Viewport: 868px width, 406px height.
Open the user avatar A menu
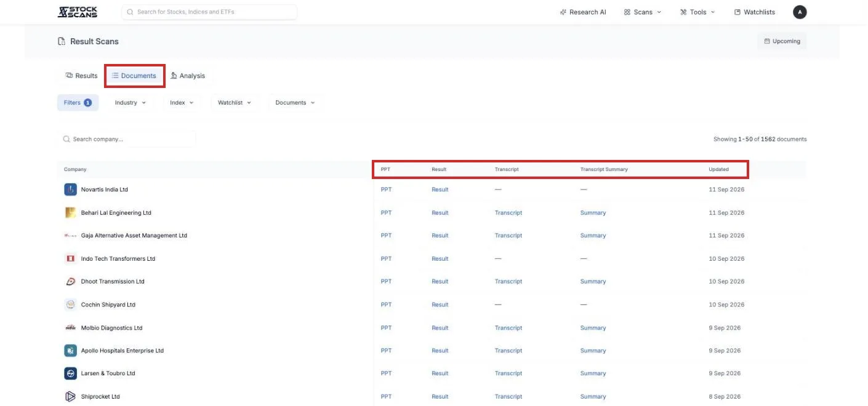coord(800,12)
